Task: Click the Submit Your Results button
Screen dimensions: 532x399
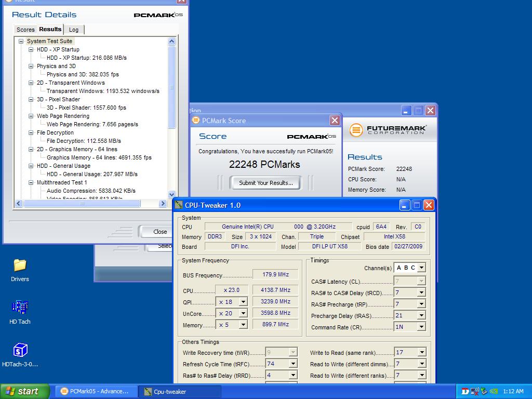Action: pos(265,183)
